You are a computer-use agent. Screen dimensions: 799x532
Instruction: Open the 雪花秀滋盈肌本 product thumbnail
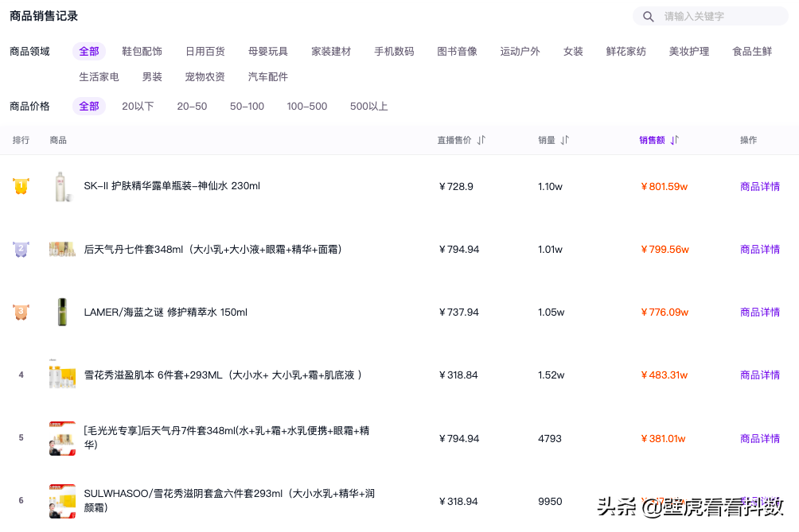(x=62, y=375)
